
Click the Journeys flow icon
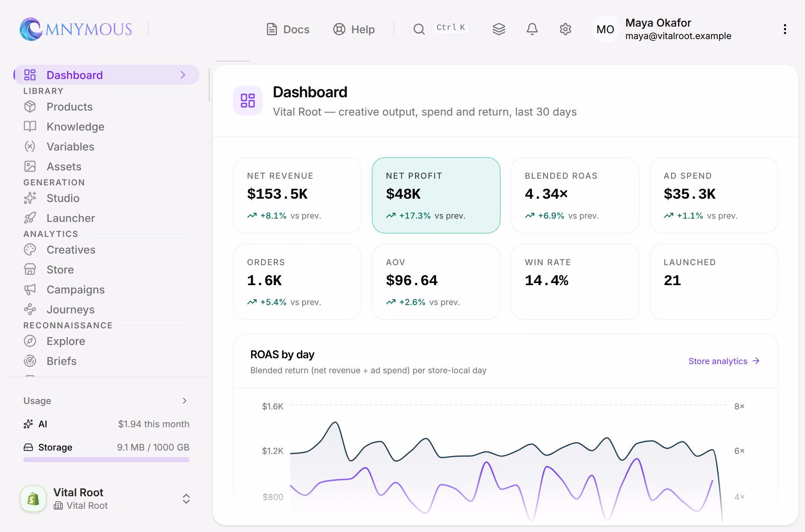pyautogui.click(x=30, y=309)
